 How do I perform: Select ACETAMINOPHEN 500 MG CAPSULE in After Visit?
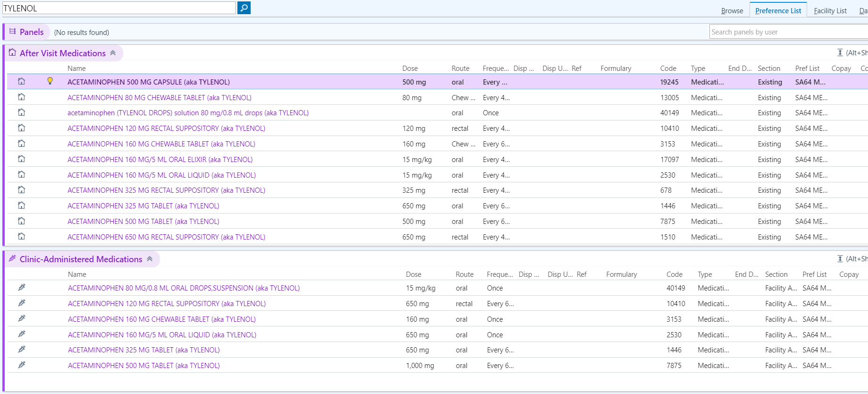coord(149,82)
